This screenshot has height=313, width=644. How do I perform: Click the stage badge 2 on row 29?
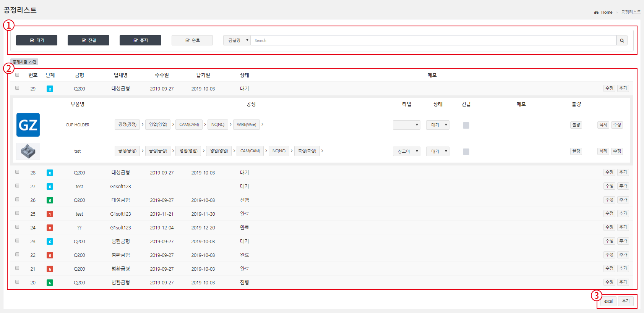[x=50, y=89]
